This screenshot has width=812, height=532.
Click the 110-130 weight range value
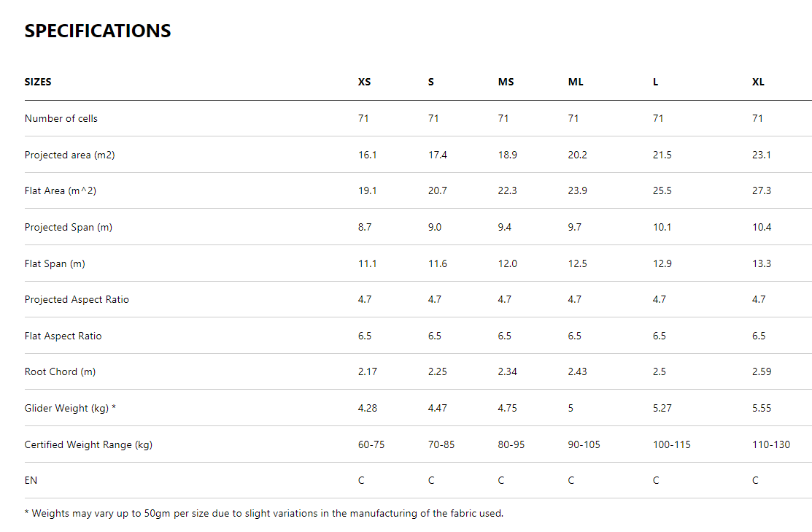tap(770, 444)
